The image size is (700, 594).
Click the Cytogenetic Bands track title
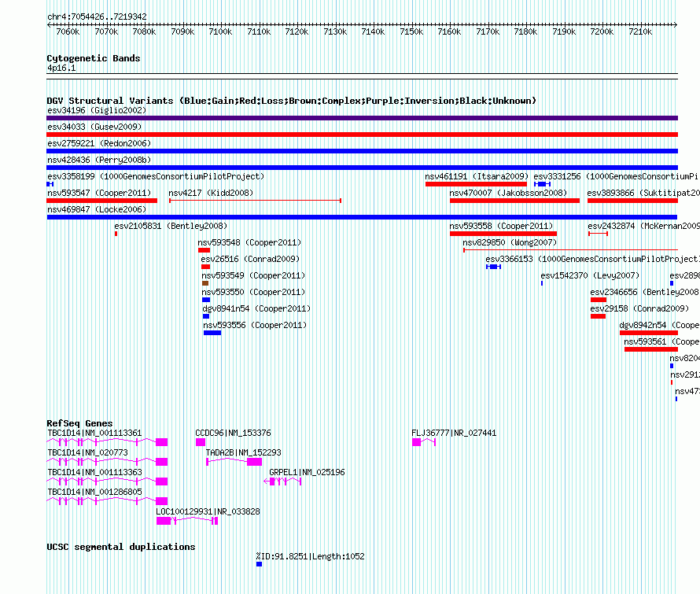[x=94, y=58]
